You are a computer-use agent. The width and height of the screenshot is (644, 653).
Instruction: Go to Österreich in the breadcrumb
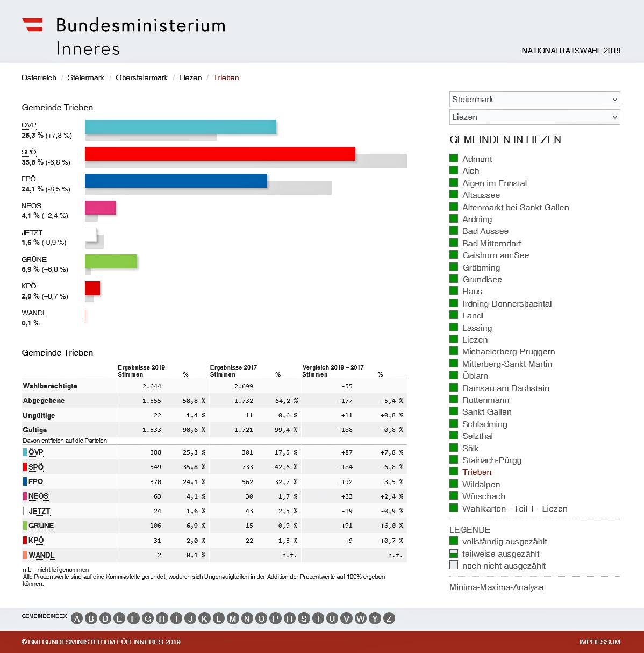click(x=39, y=77)
